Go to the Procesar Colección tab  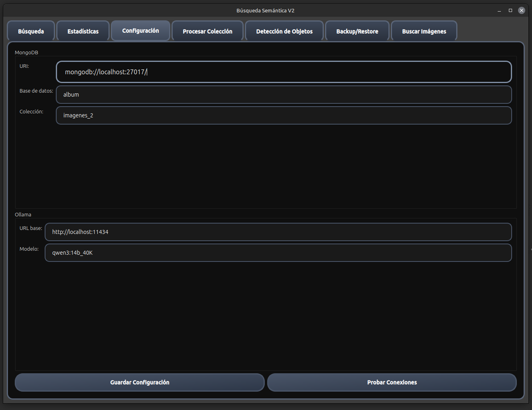[x=207, y=31]
